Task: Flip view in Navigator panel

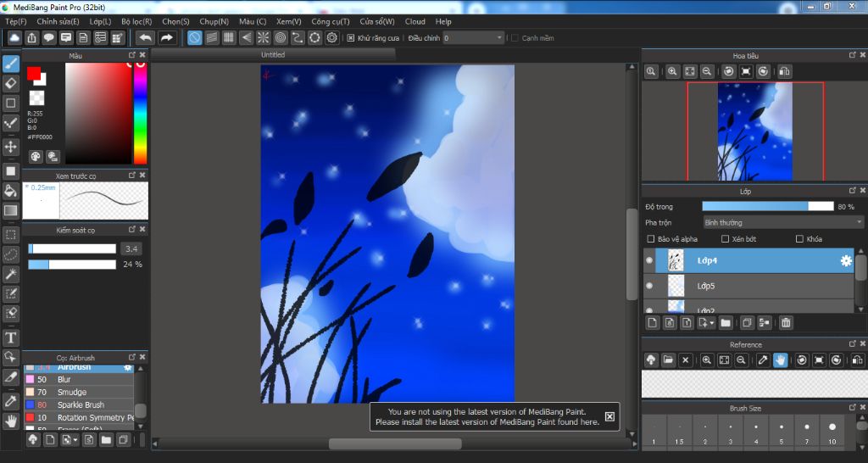Action: pos(784,71)
